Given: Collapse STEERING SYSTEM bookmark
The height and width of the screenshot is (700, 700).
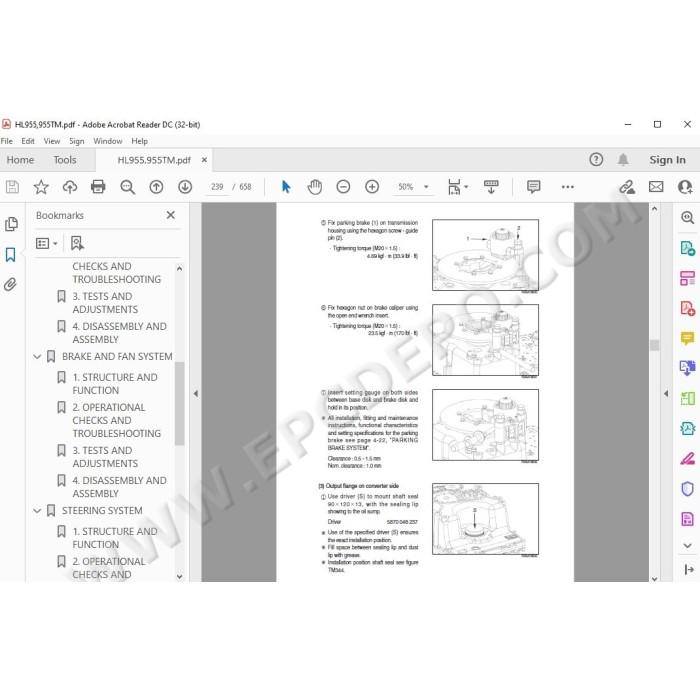Looking at the screenshot, I should click(38, 511).
